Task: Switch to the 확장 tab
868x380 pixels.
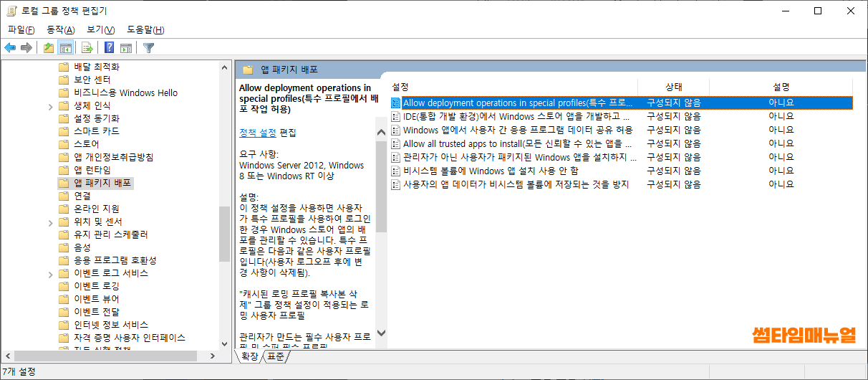Action: click(x=249, y=356)
